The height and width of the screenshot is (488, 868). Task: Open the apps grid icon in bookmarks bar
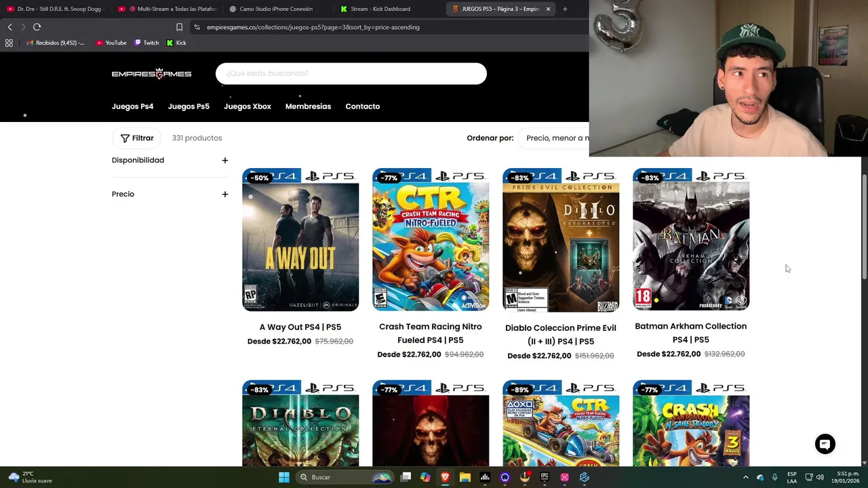tap(9, 43)
